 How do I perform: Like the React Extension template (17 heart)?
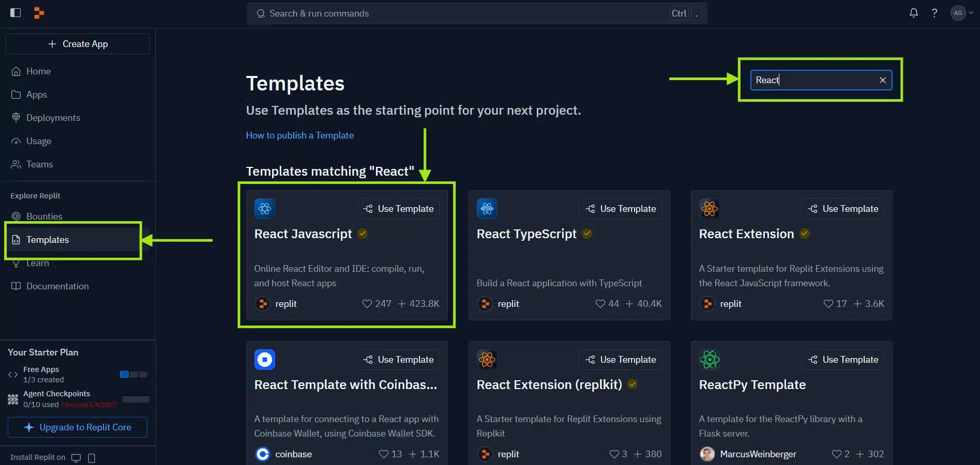coord(828,304)
